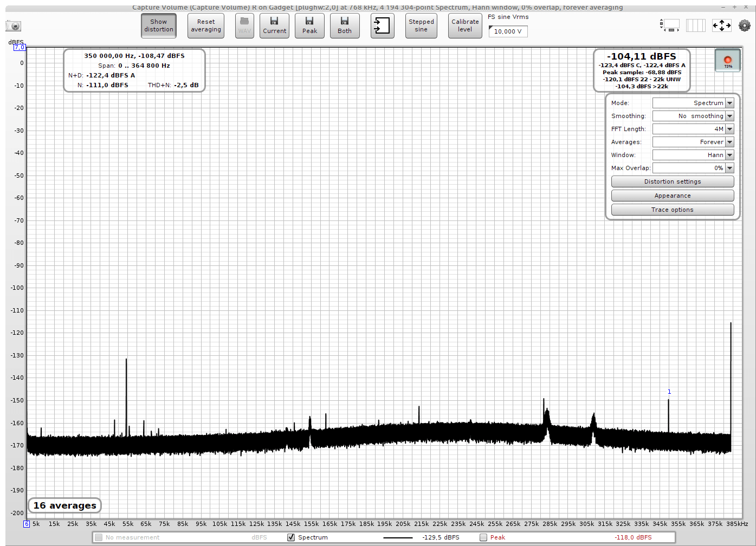Click the 350 000,00 Hz, -108,47 dBFS readout
The height and width of the screenshot is (546, 756).
pos(134,56)
